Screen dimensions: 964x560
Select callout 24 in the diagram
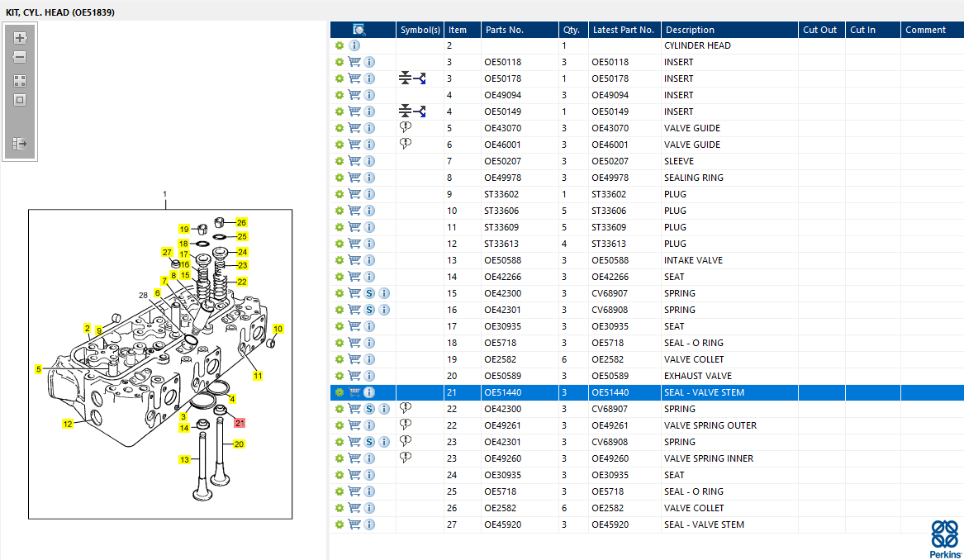tap(242, 252)
